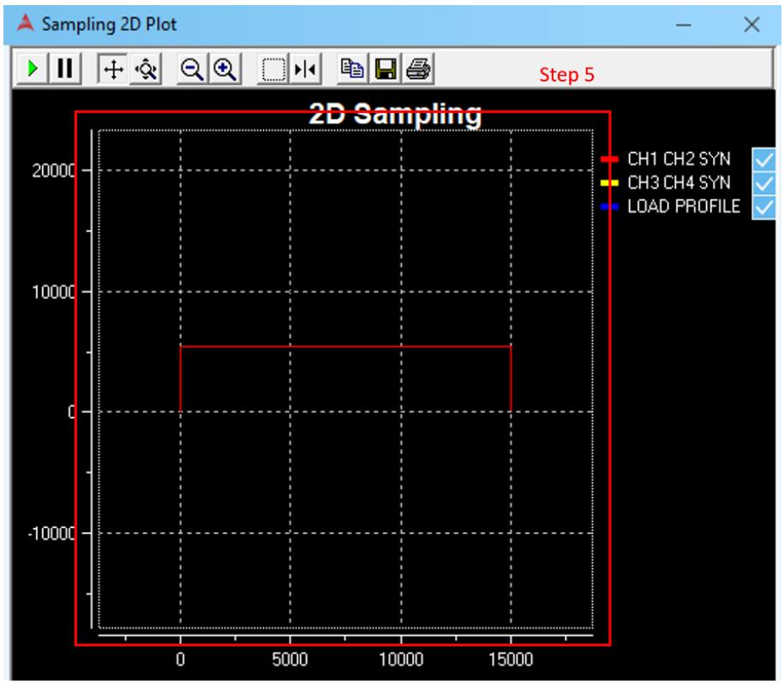
Task: Choose the dotted rectangle zoom-box tool
Action: coord(273,69)
